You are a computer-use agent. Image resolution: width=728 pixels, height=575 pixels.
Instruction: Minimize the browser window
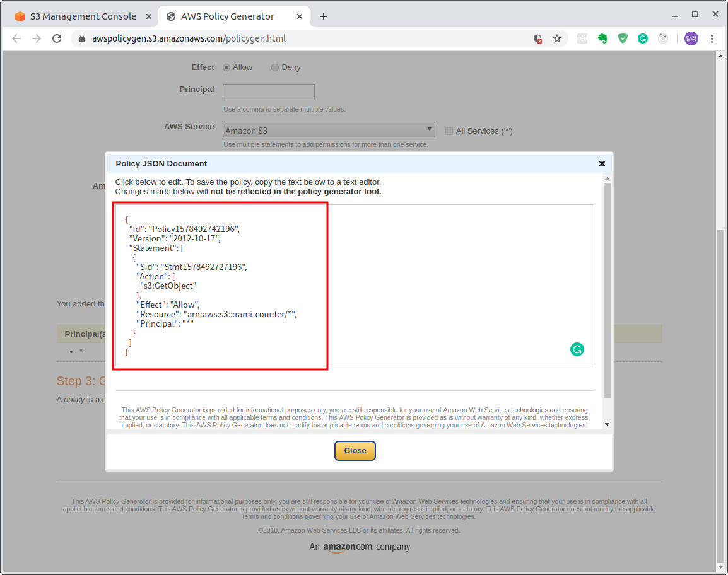(x=674, y=15)
